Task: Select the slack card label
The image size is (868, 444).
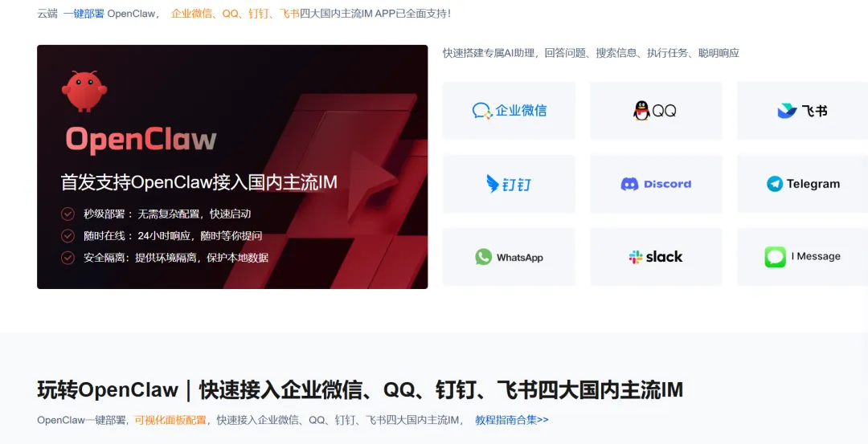Action: [665, 257]
